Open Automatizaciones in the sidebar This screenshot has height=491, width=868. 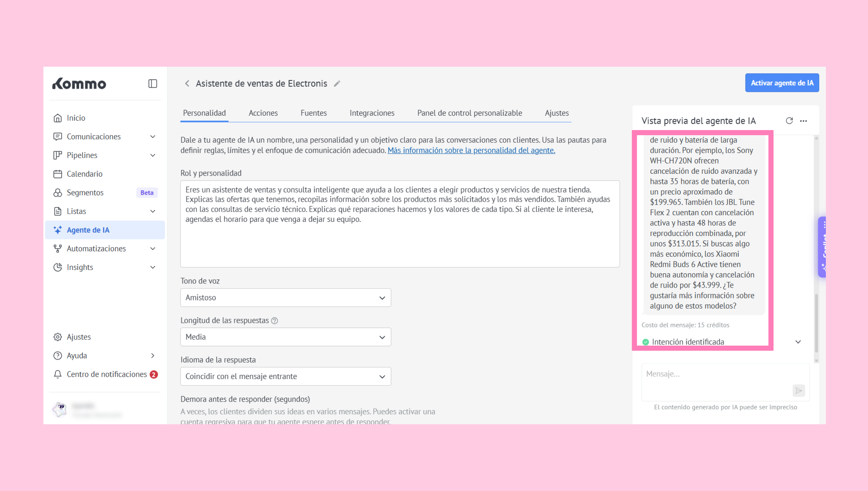click(x=105, y=249)
